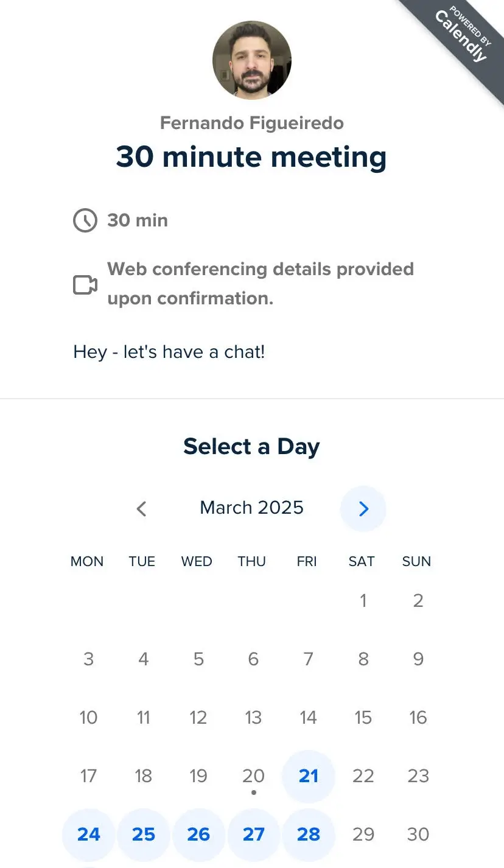Click the clock duration icon
This screenshot has width=504, height=868.
tap(85, 220)
